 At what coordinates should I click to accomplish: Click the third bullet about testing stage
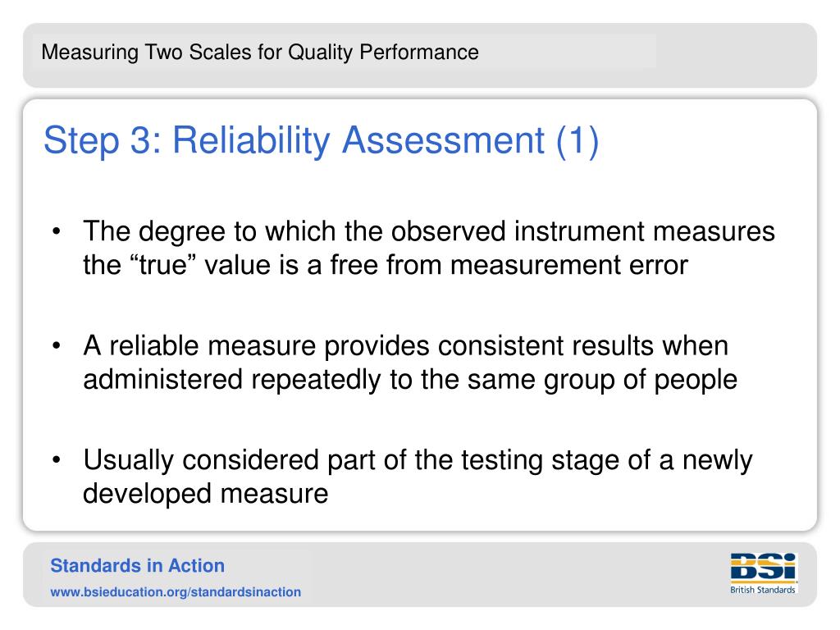click(418, 477)
